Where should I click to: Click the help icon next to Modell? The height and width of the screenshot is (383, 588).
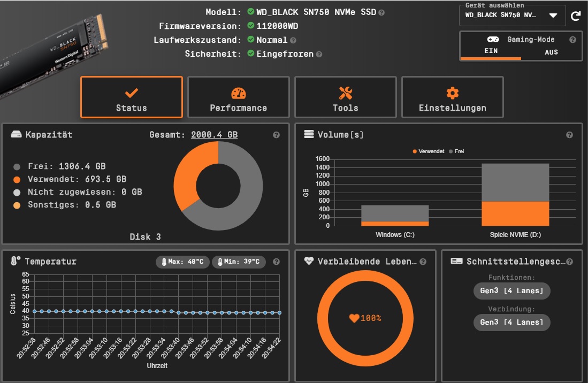tap(381, 13)
